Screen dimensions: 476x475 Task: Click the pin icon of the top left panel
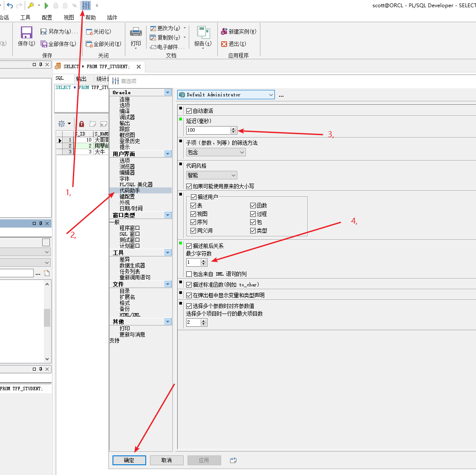pos(40,64)
